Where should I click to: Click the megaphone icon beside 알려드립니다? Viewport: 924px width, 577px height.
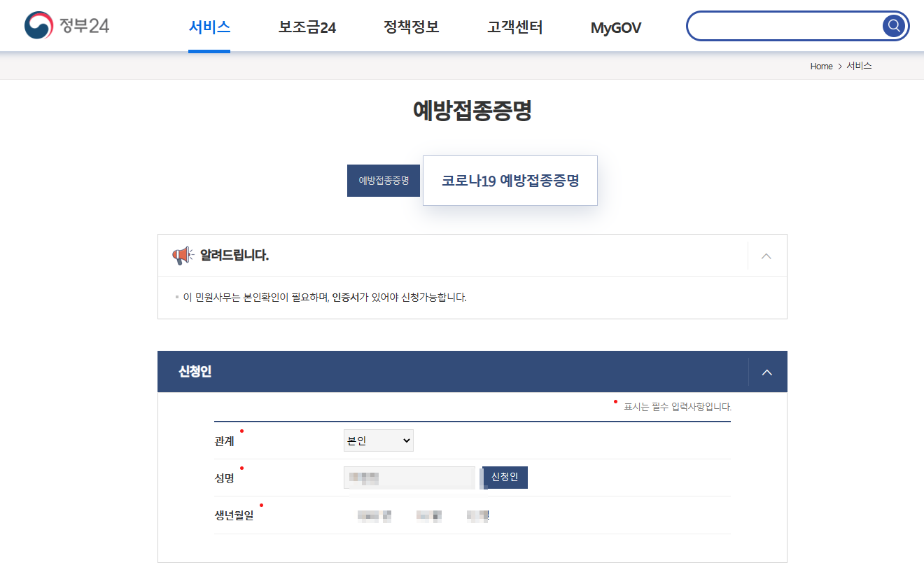183,254
